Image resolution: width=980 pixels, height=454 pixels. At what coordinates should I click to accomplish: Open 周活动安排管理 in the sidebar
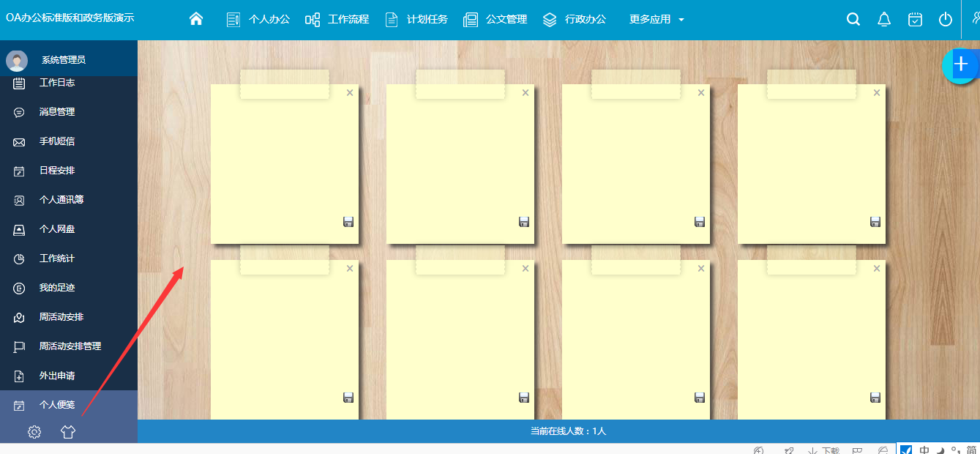coord(69,346)
